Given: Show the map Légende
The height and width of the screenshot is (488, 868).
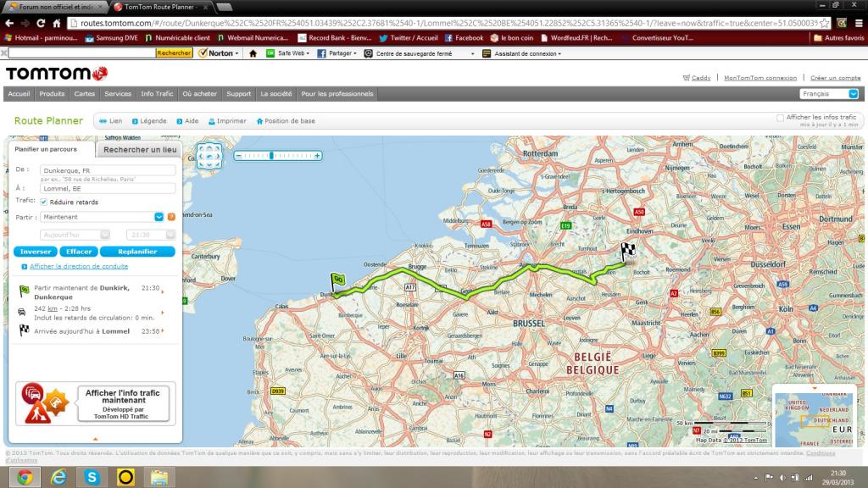Looking at the screenshot, I should pos(149,121).
